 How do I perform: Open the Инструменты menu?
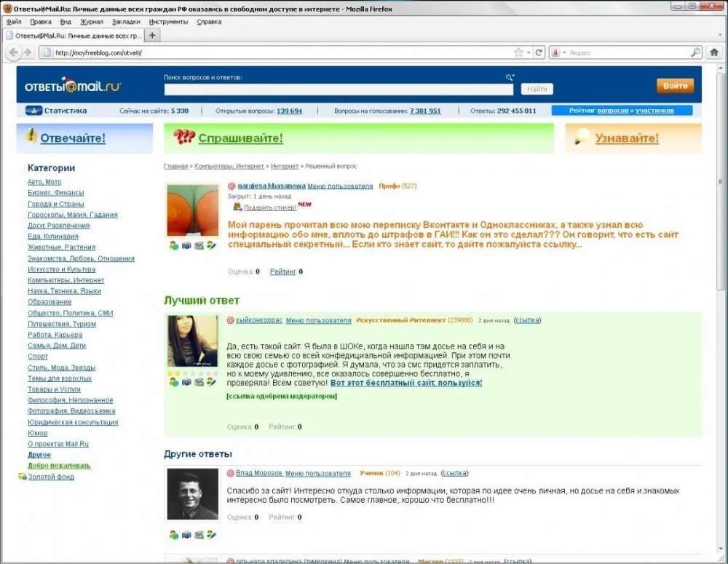click(169, 22)
